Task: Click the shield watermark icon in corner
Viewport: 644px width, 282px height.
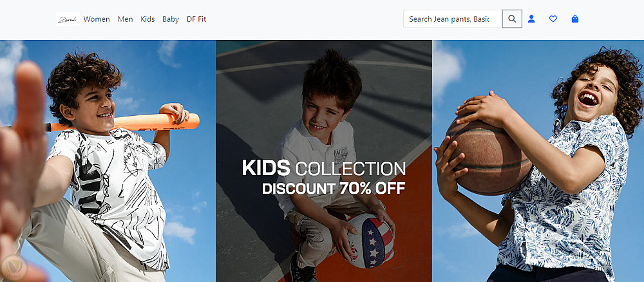Action: (14, 268)
